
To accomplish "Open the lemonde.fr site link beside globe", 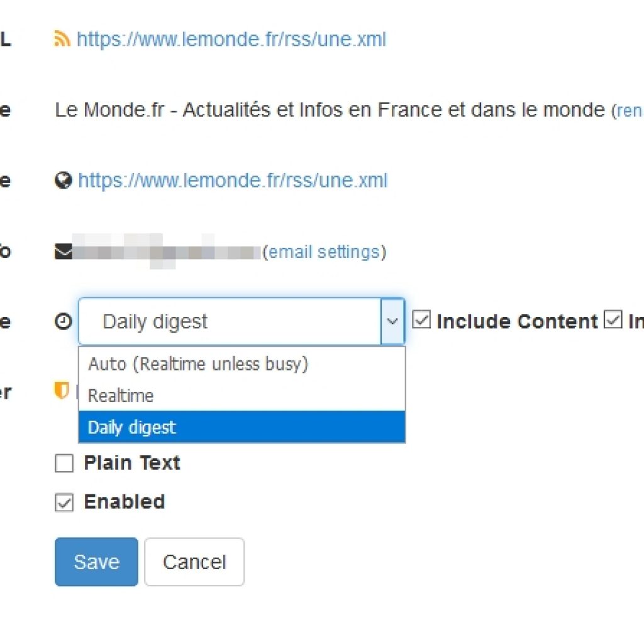I will click(x=233, y=180).
